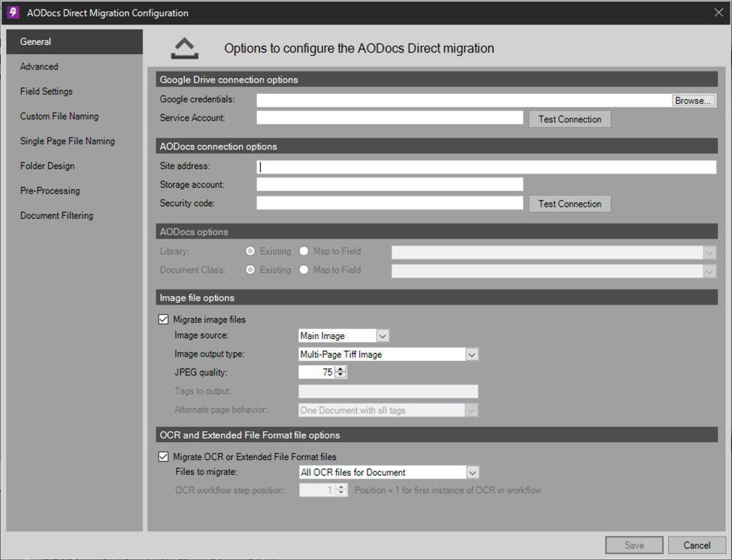The image size is (732, 560).
Task: Toggle the Migrate image files checkbox
Action: click(x=163, y=319)
